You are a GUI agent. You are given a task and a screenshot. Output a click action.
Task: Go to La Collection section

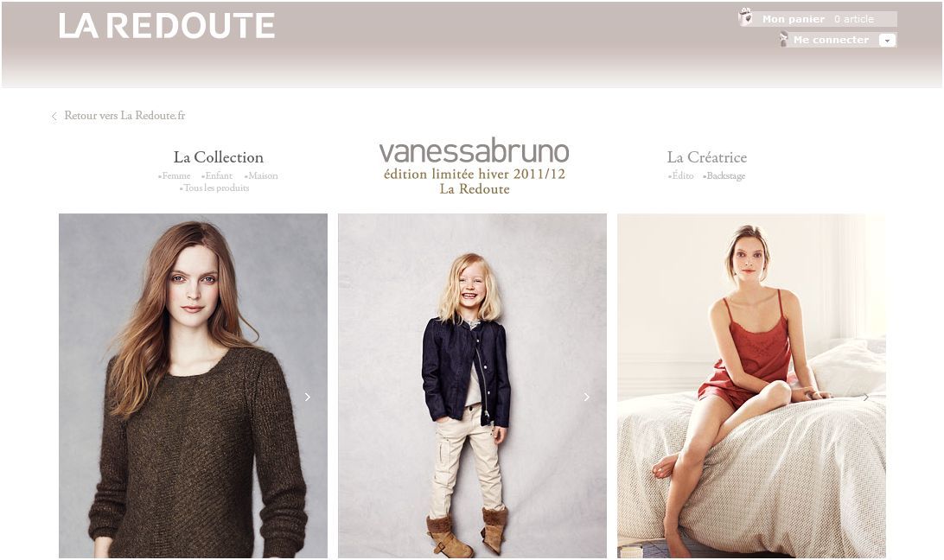pyautogui.click(x=219, y=157)
